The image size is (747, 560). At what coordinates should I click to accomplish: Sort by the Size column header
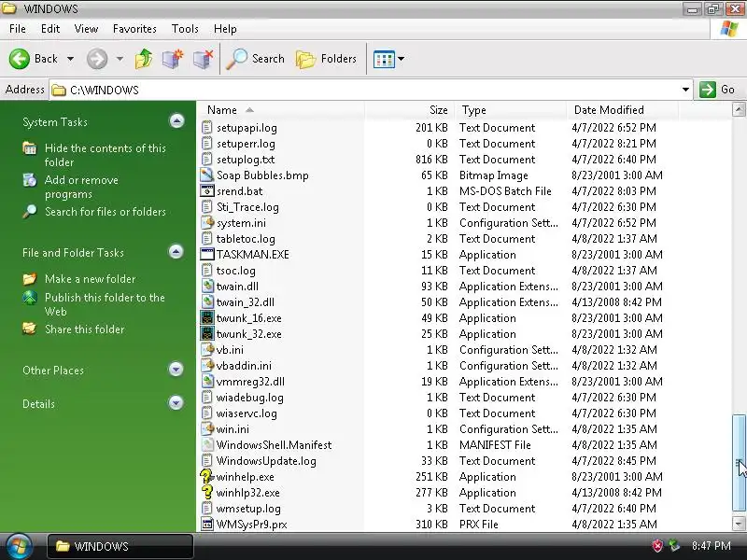(x=409, y=110)
